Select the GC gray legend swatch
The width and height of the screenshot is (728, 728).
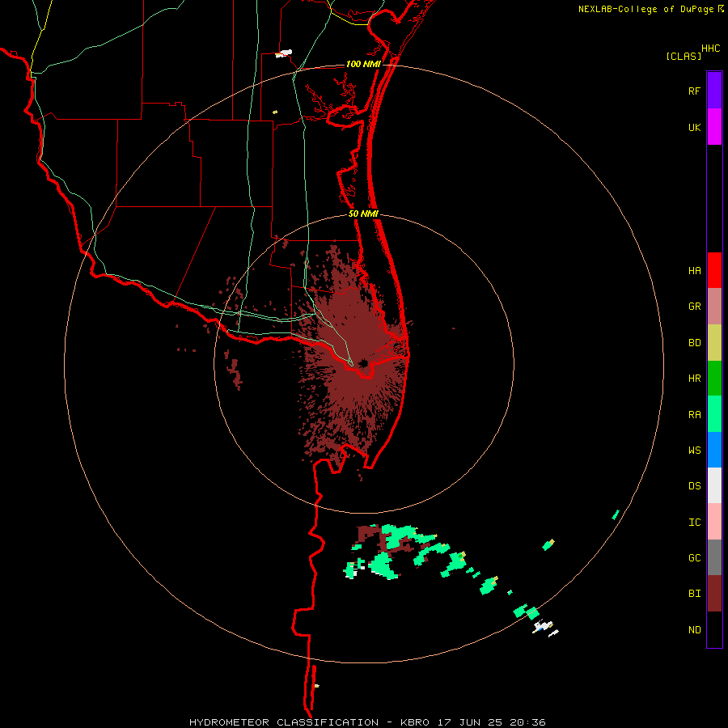(714, 557)
